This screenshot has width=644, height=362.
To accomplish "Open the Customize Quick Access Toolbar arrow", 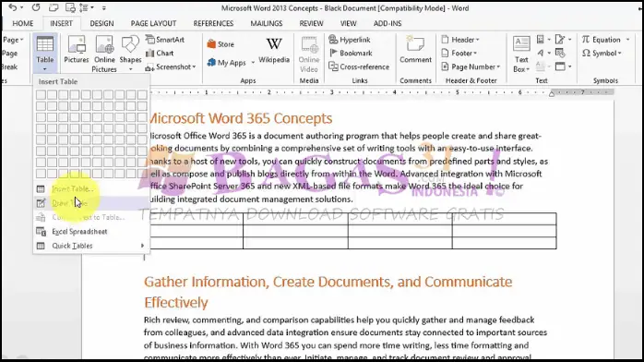I will pos(104,7).
